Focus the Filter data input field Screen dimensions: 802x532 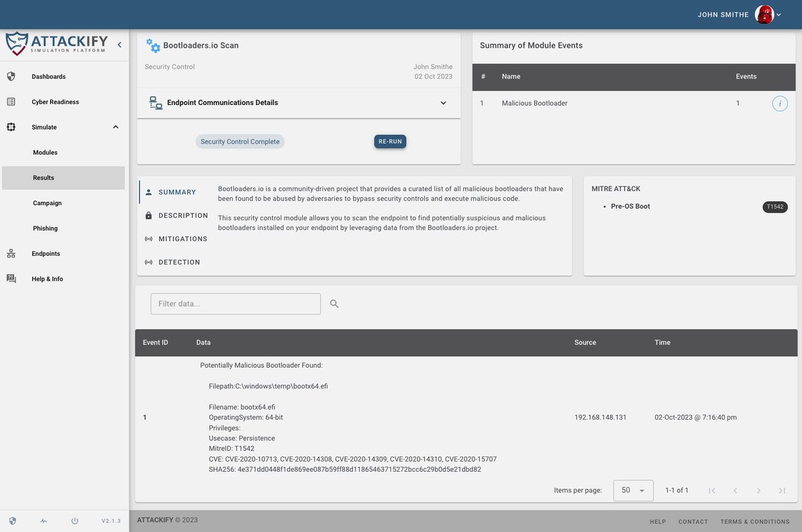(235, 304)
